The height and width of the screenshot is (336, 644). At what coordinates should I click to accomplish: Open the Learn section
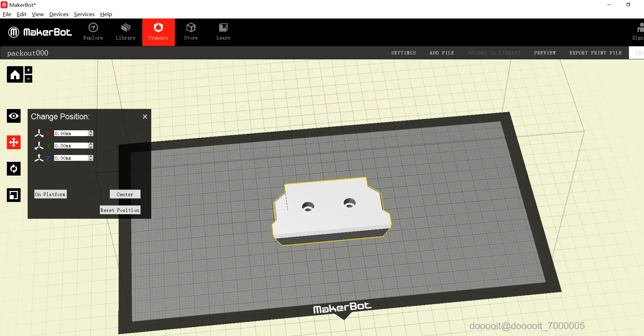point(223,32)
